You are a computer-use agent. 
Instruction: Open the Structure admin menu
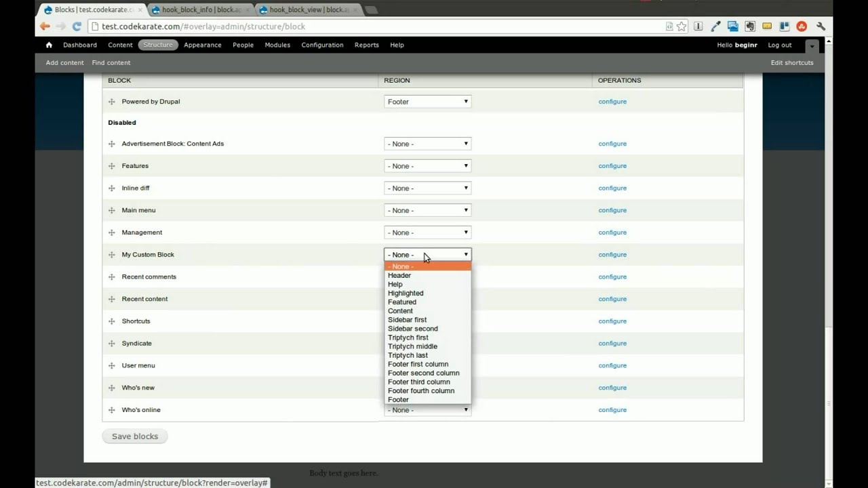click(158, 45)
